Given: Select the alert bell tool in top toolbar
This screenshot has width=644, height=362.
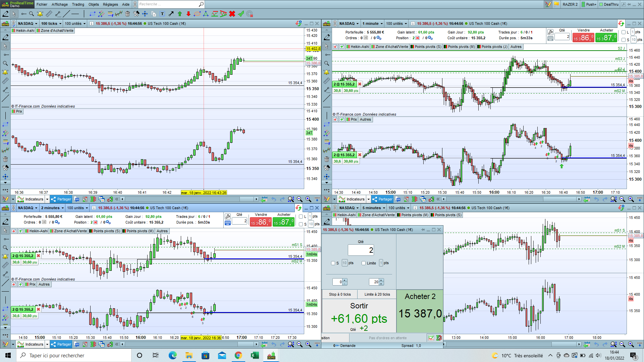Looking at the screenshot, I should pyautogui.click(x=40, y=14).
